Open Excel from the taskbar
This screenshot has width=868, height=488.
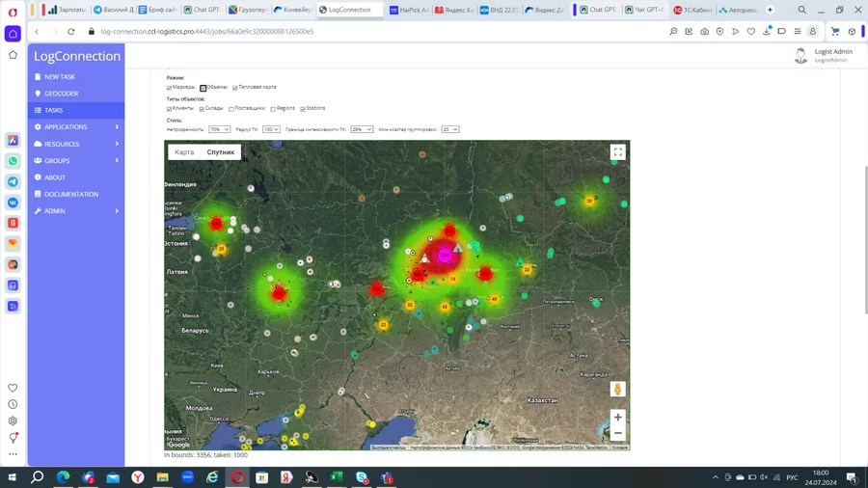point(336,477)
